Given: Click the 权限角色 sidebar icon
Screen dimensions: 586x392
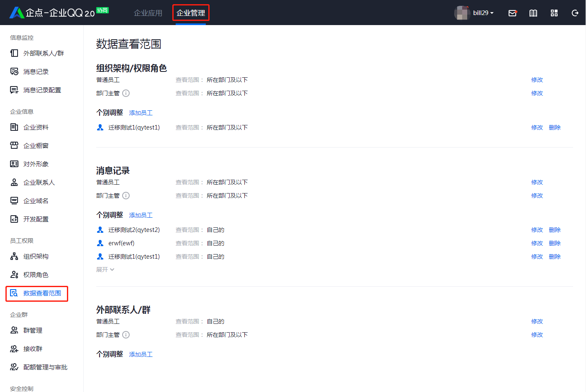Looking at the screenshot, I should pos(14,275).
